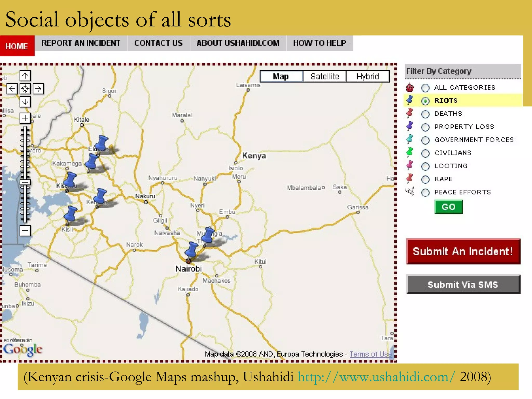Viewport: 532px width, 399px height.
Task: Click the Garissa town label
Action: tap(358, 207)
